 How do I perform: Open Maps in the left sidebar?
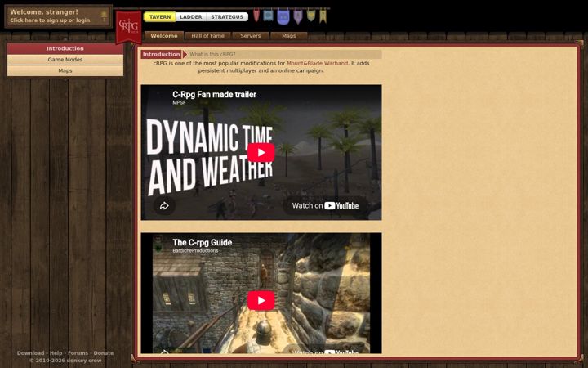65,70
